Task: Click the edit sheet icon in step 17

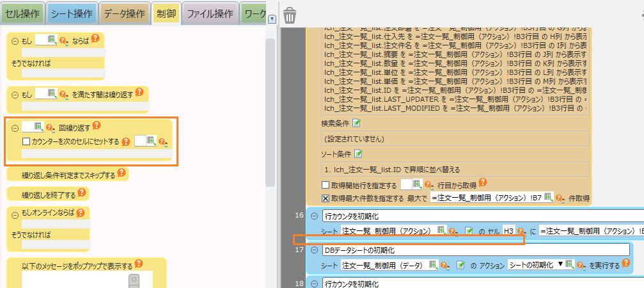Action: (460, 266)
